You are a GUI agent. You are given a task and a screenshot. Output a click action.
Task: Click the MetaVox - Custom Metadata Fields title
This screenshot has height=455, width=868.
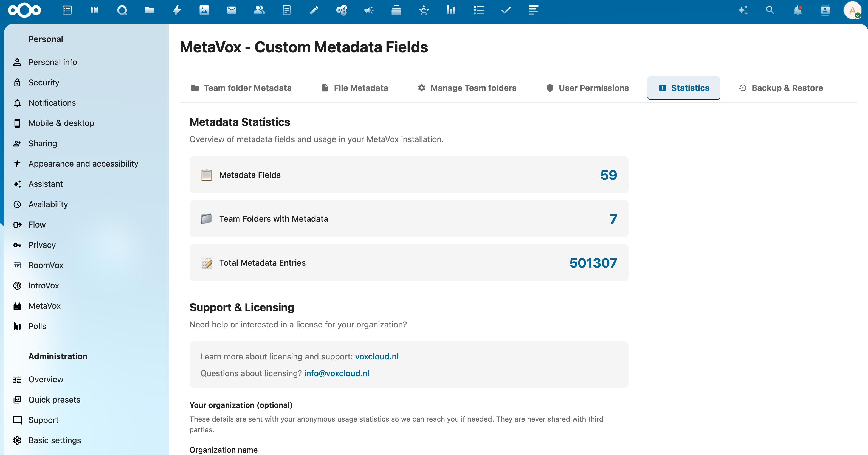[304, 47]
